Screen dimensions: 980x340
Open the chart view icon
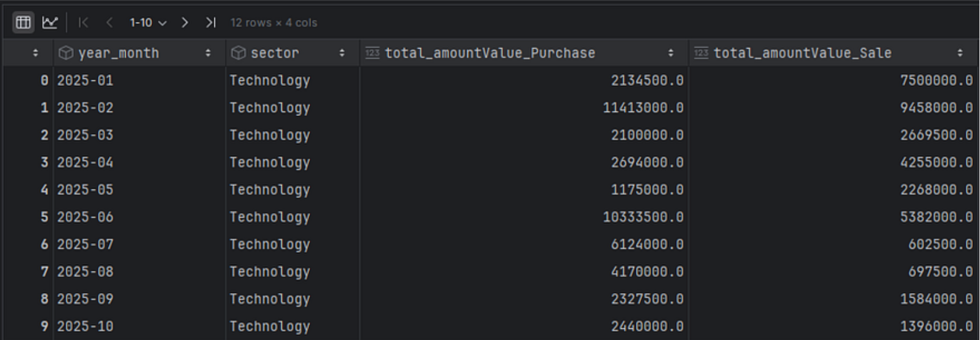pos(50,22)
